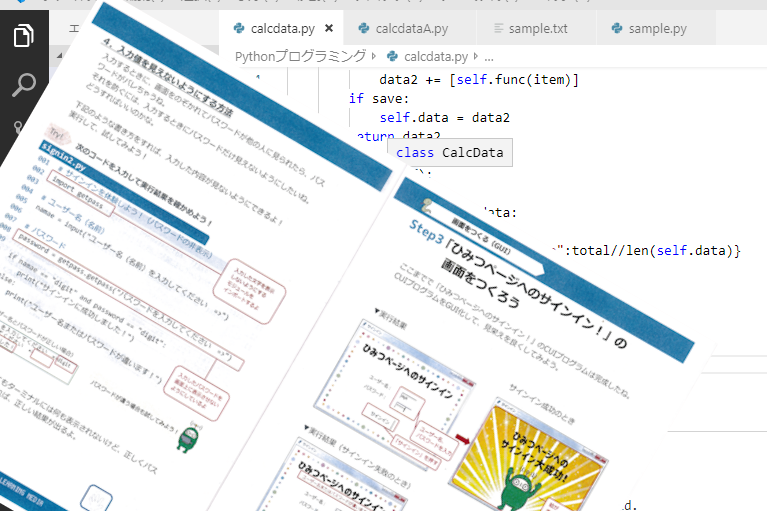Screen dimensions: 767x511
Task: Switch to the calcdataA.py tab
Action: tap(411, 29)
